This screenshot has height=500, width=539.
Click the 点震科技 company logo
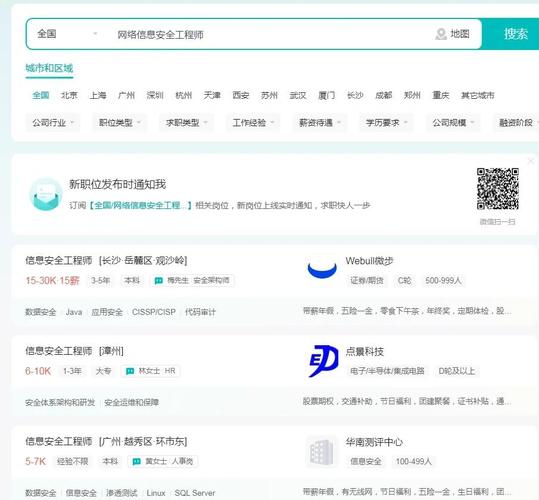click(x=323, y=361)
